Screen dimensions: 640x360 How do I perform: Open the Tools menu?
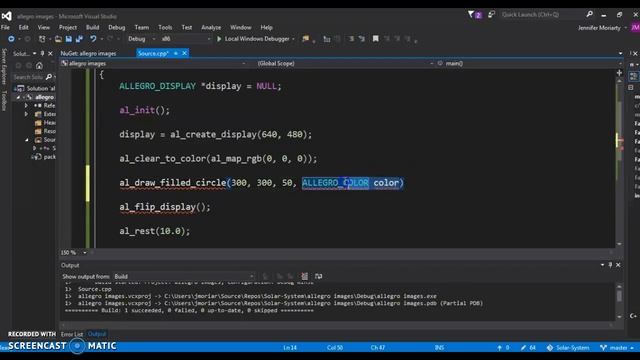165,27
